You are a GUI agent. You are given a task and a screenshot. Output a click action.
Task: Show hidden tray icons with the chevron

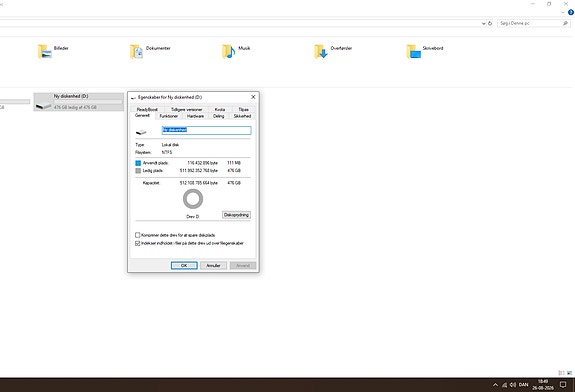[495, 385]
